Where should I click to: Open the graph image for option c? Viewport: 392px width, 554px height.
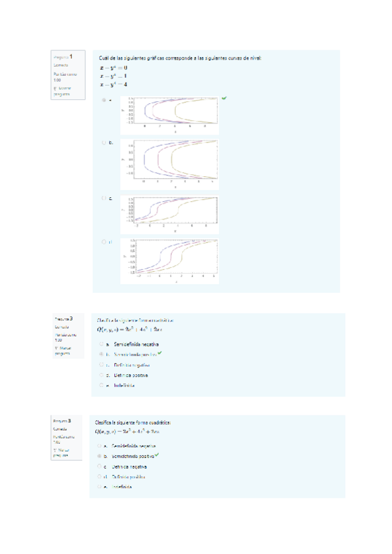pos(169,213)
